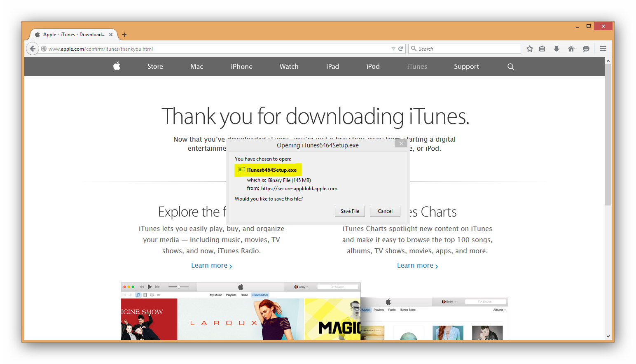Screen dimensions: 636x364
Task: Minimize the Firefox window
Action: (578, 26)
